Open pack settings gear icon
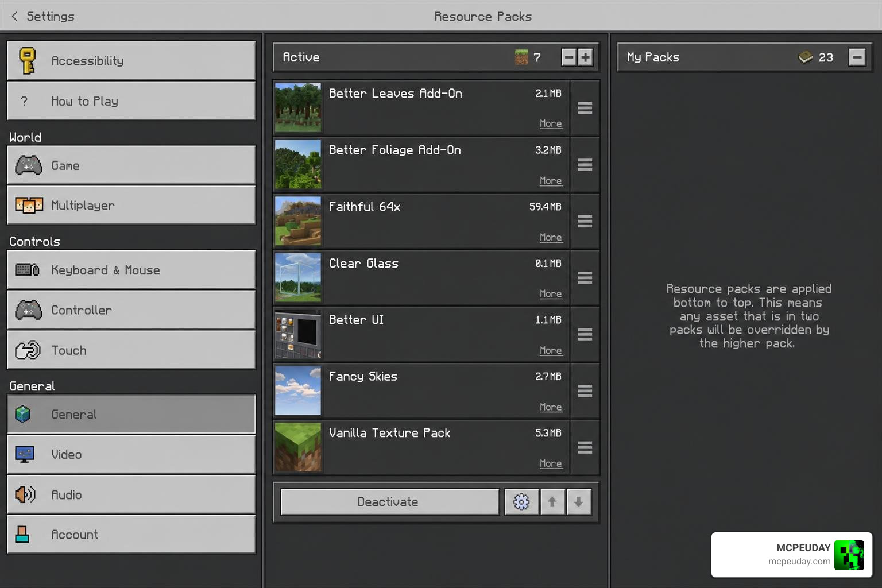 pyautogui.click(x=521, y=502)
